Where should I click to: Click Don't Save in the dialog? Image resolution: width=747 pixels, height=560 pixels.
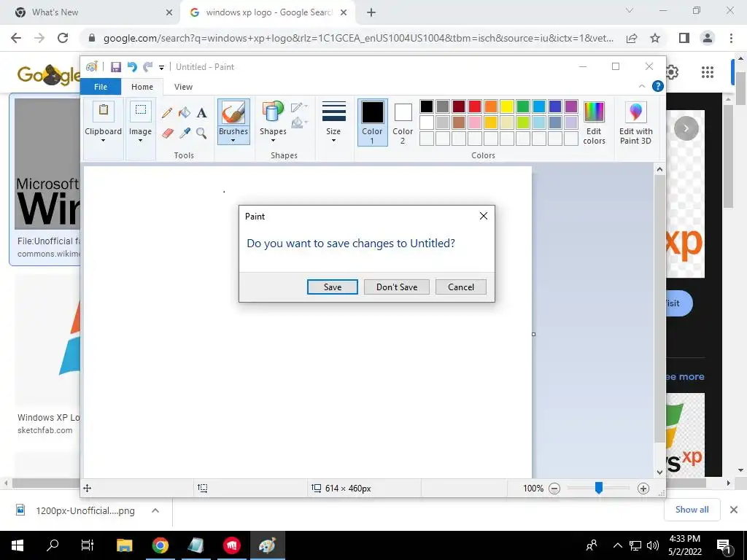(397, 287)
